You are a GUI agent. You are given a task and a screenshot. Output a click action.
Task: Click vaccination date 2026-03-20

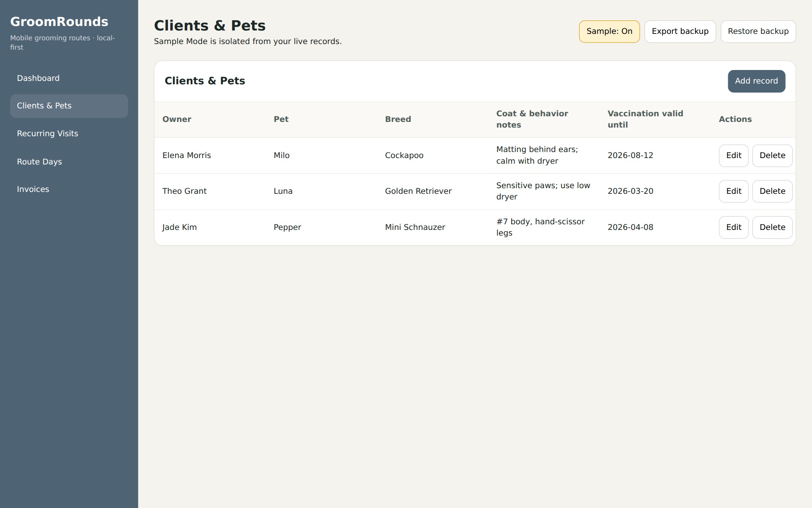coord(630,191)
